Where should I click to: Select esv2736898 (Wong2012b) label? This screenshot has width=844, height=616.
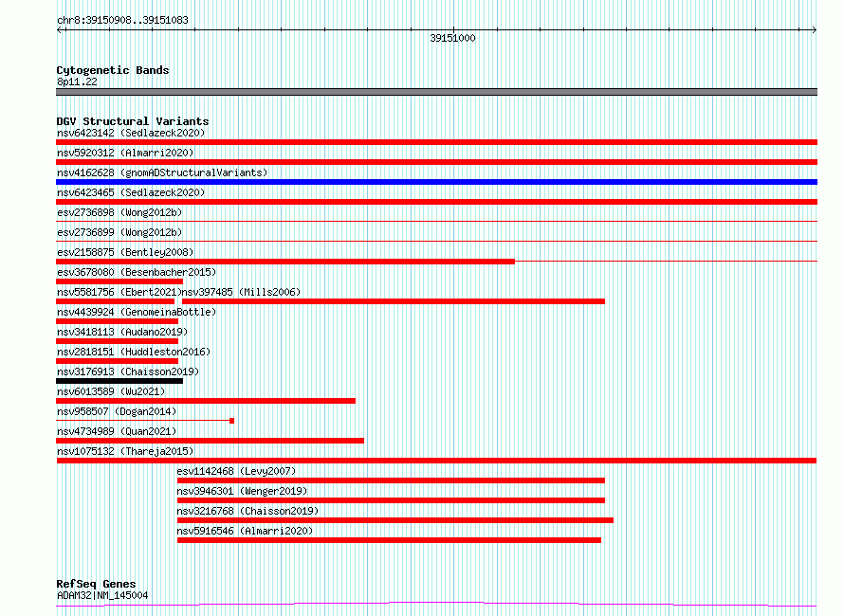[x=119, y=212]
